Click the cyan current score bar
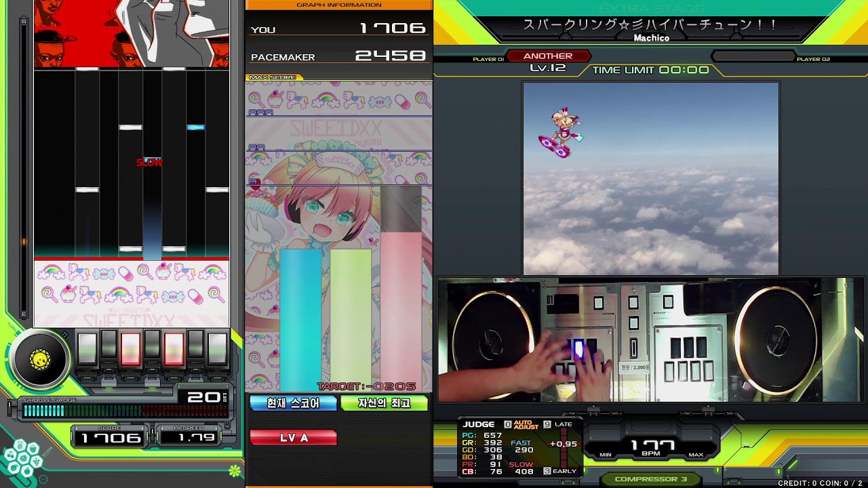The image size is (868, 488). click(300, 320)
